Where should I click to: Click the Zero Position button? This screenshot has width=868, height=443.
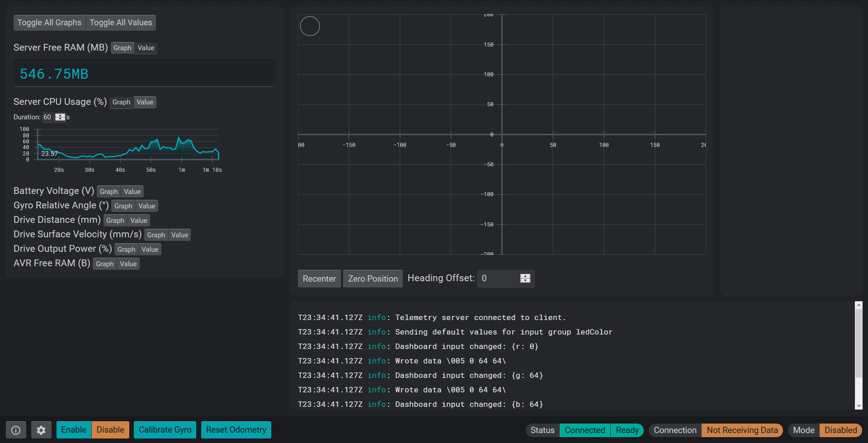(373, 278)
